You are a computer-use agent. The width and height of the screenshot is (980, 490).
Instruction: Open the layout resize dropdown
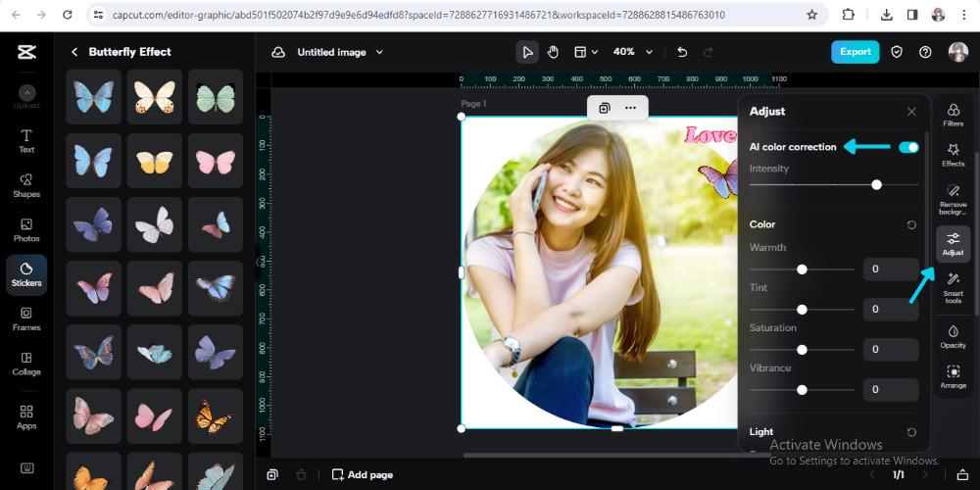586,52
